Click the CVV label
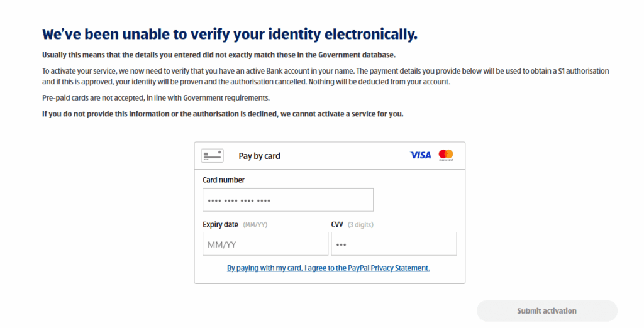Screen dimensions: 644x328 click(x=338, y=224)
